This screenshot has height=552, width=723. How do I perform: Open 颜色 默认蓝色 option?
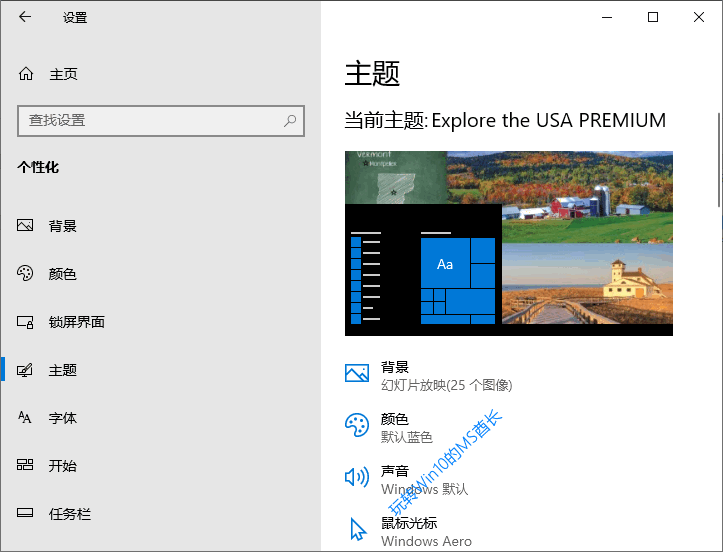point(389,427)
